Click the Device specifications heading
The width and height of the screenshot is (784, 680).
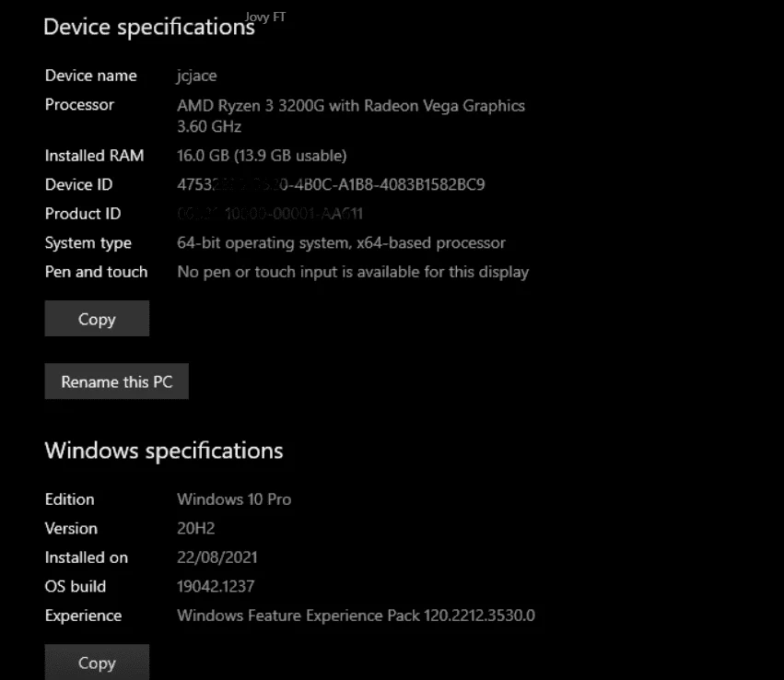(149, 27)
